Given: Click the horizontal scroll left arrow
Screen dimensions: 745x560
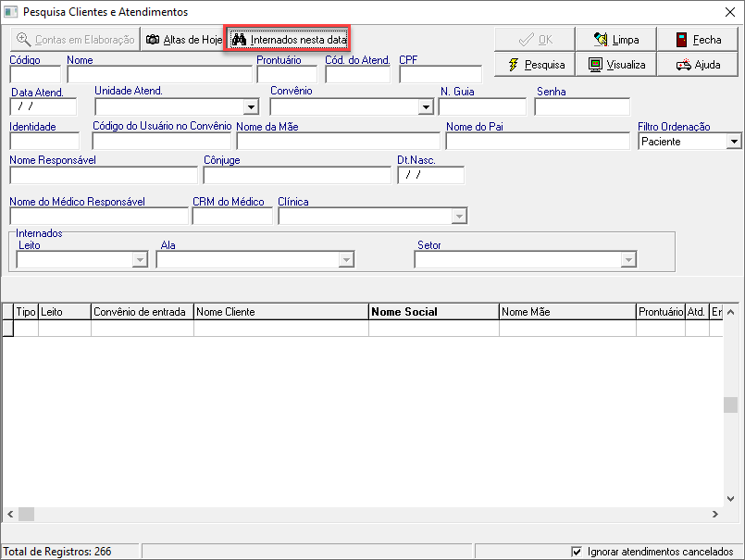Looking at the screenshot, I should point(10,514).
